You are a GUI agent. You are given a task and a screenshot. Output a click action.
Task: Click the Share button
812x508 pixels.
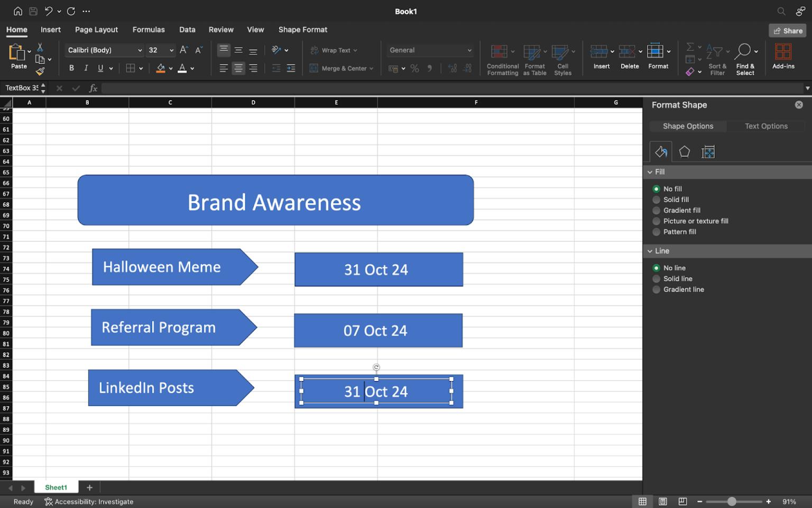point(787,30)
